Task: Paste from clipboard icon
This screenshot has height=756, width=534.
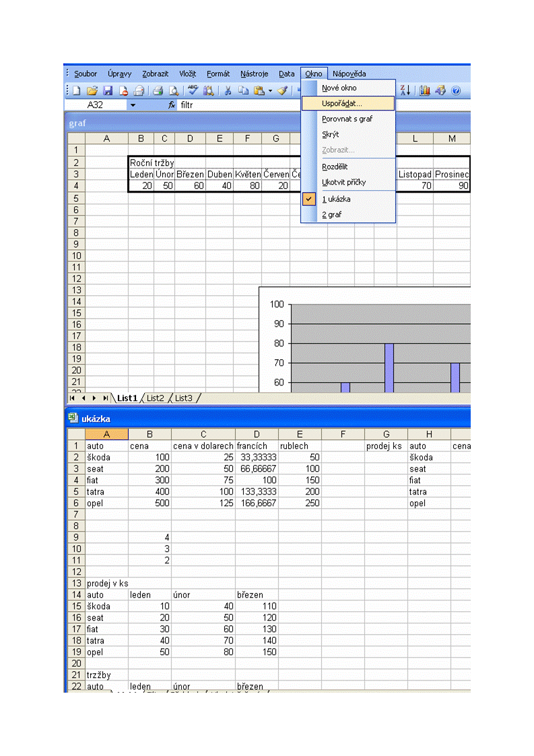Action: point(259,90)
